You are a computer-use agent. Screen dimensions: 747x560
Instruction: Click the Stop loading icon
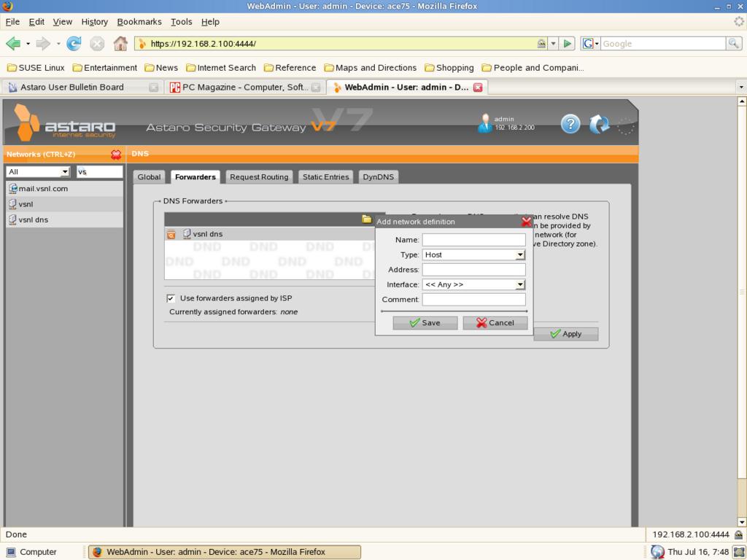[x=97, y=44]
